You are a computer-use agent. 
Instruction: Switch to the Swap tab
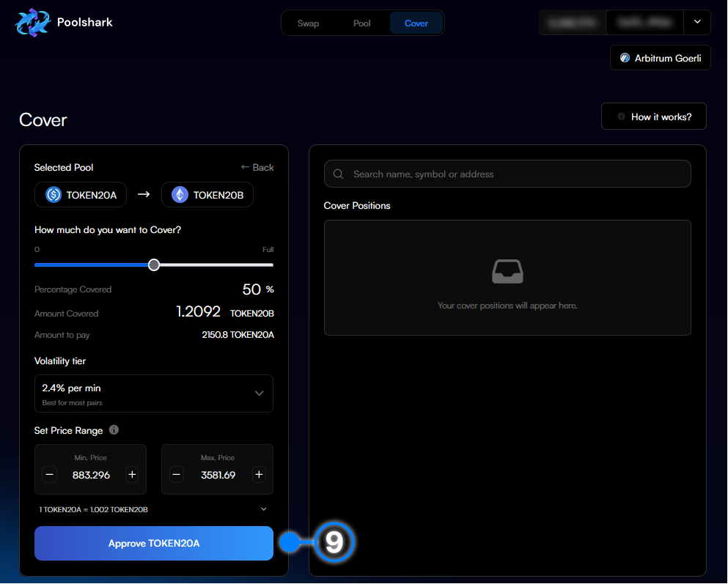(x=308, y=23)
